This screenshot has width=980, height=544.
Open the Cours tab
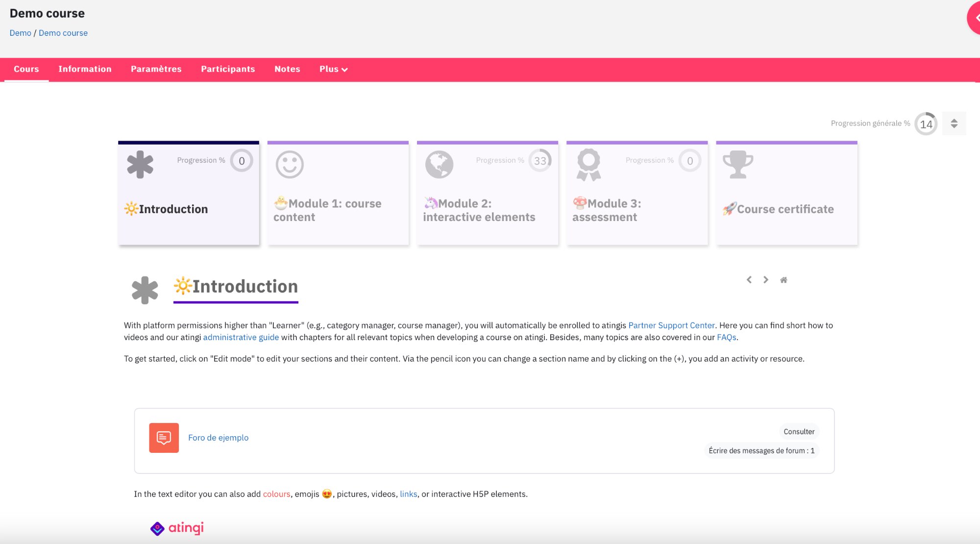(26, 69)
